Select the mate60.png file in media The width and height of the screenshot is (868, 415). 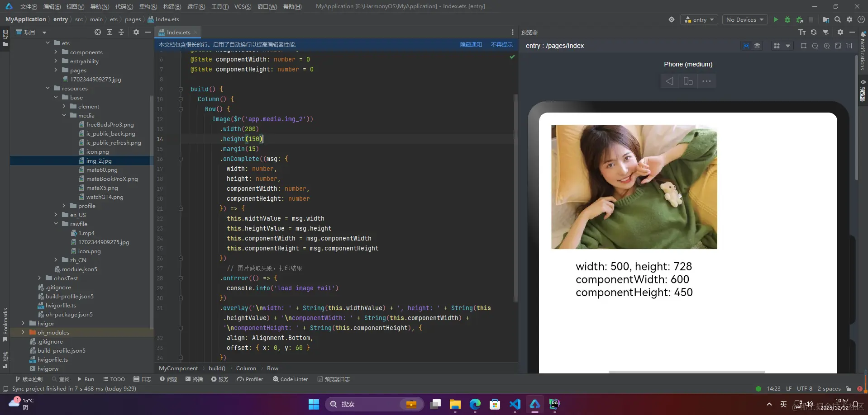pos(102,170)
